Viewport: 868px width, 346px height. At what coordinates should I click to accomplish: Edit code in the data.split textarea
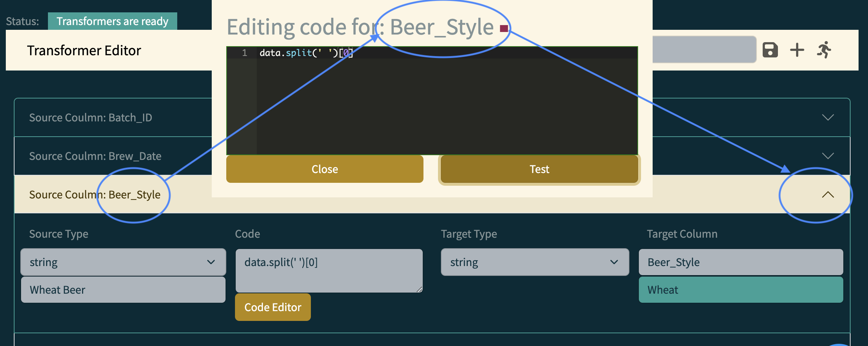tap(329, 270)
